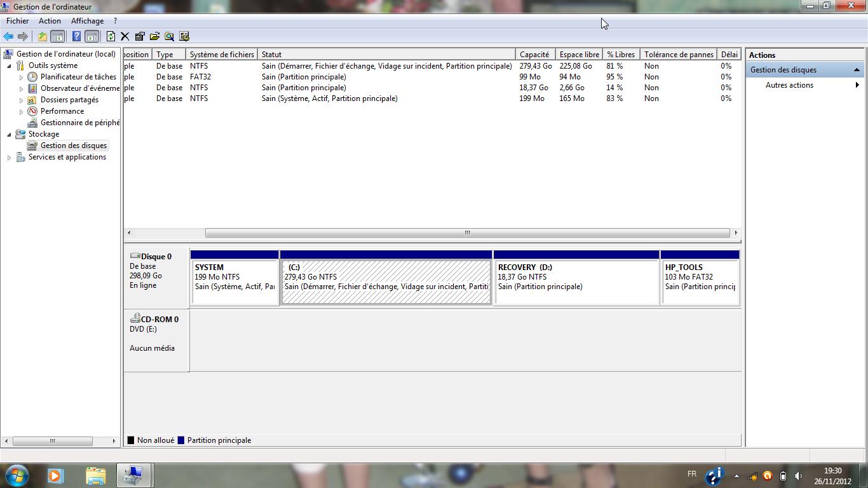The image size is (868, 488).
Task: Collapse the Gestion des disques actions section
Action: click(x=857, y=70)
